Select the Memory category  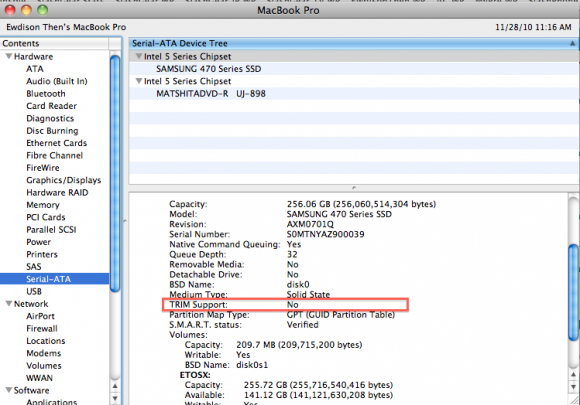tap(43, 205)
